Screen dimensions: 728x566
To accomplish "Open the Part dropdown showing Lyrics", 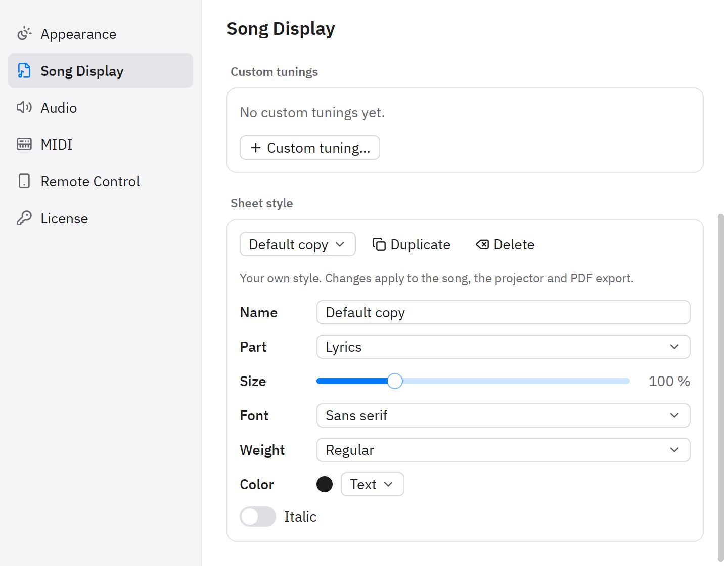I will pyautogui.click(x=504, y=347).
